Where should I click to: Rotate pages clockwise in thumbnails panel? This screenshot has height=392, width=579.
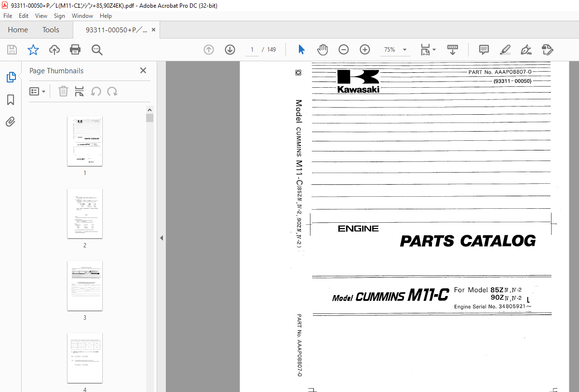112,91
